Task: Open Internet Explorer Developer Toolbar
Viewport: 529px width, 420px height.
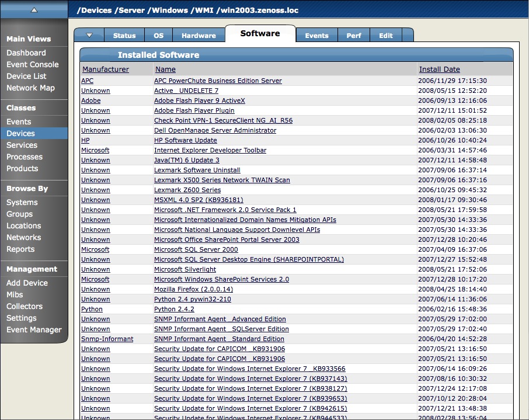Action: click(210, 150)
